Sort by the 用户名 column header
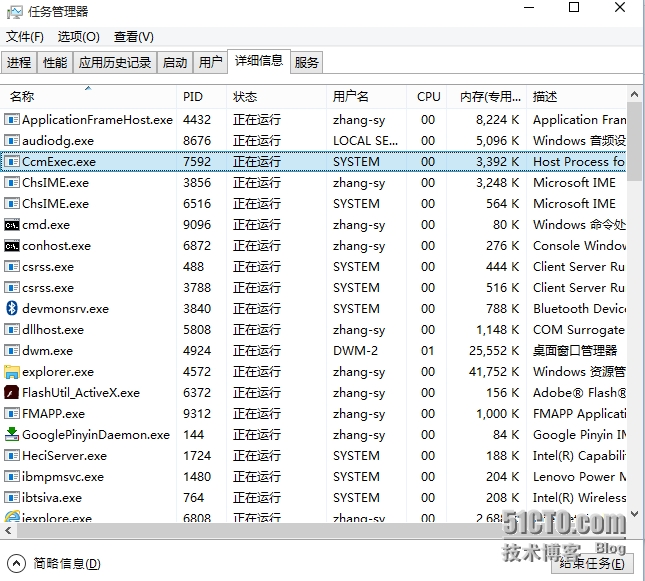Viewport: 645px width, 581px height. [x=367, y=97]
